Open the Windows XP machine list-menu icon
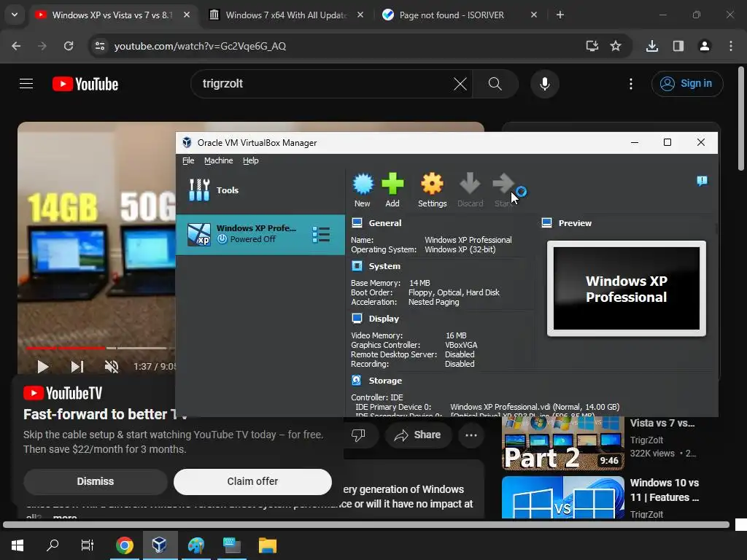 (x=321, y=234)
